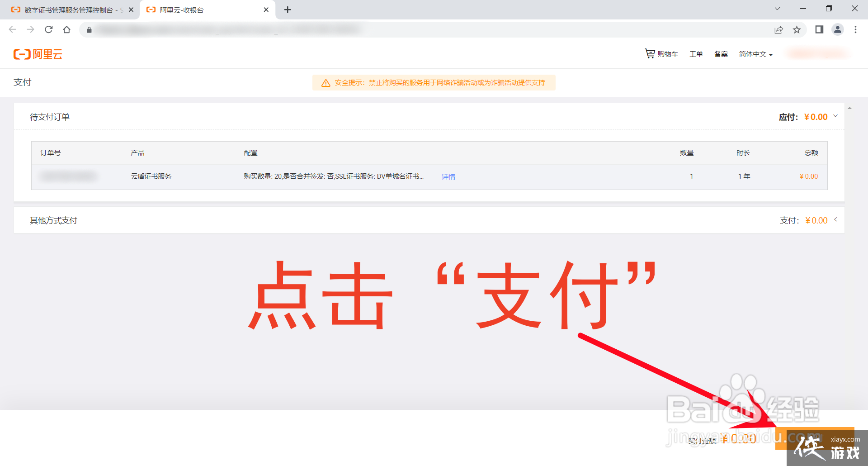Click the 总额 column header
Screen dimensions: 868x466
[x=811, y=153]
